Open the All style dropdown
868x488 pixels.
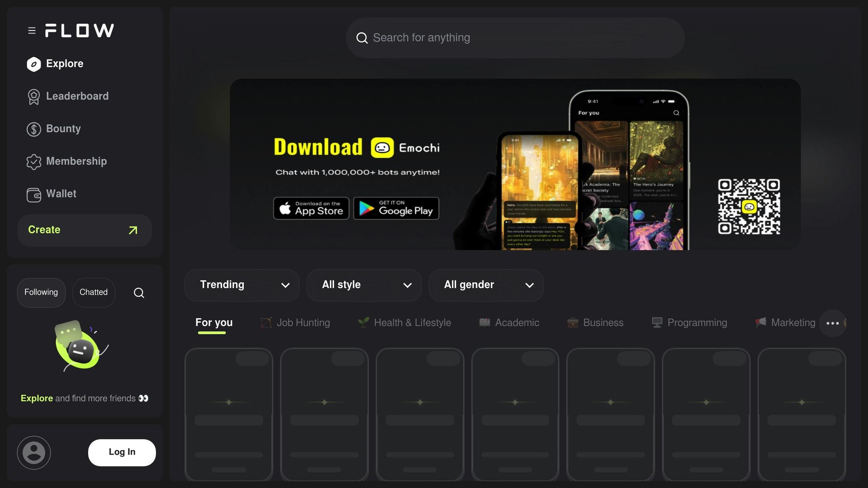pyautogui.click(x=364, y=285)
